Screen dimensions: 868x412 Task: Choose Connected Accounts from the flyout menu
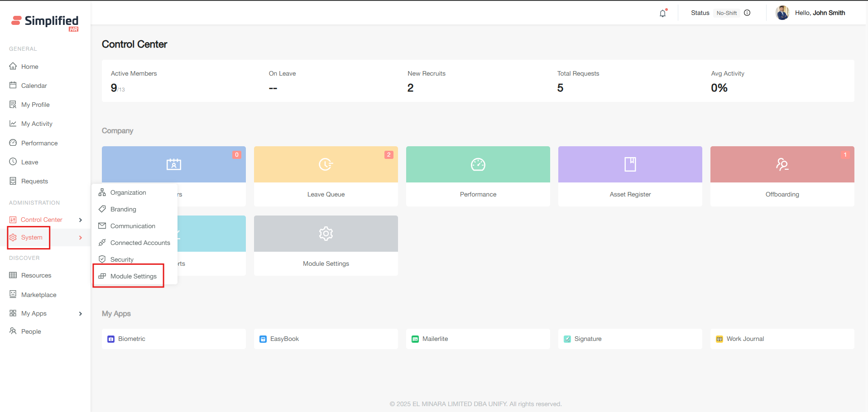coord(140,243)
